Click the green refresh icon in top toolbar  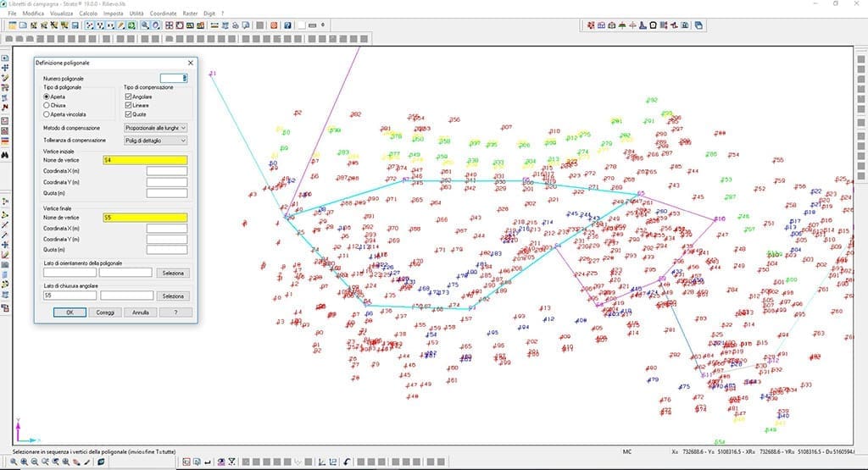click(131, 25)
